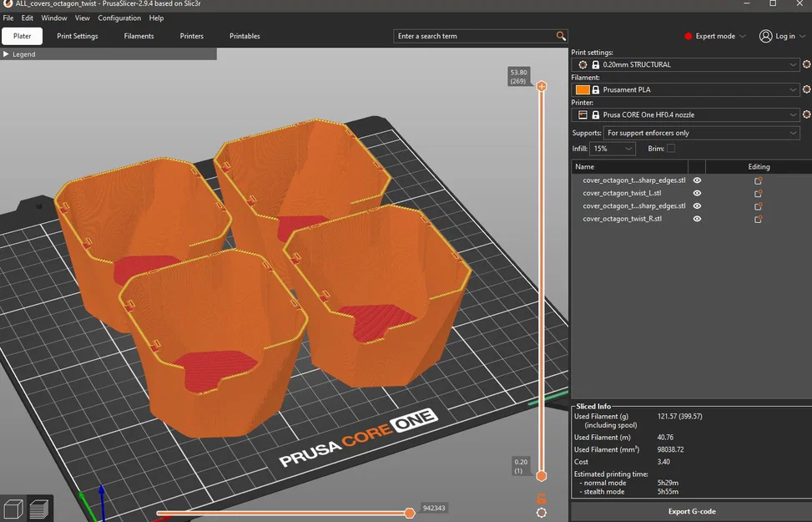Toggle the orange padlock under layer slider
The height and width of the screenshot is (522, 812).
coord(541,499)
